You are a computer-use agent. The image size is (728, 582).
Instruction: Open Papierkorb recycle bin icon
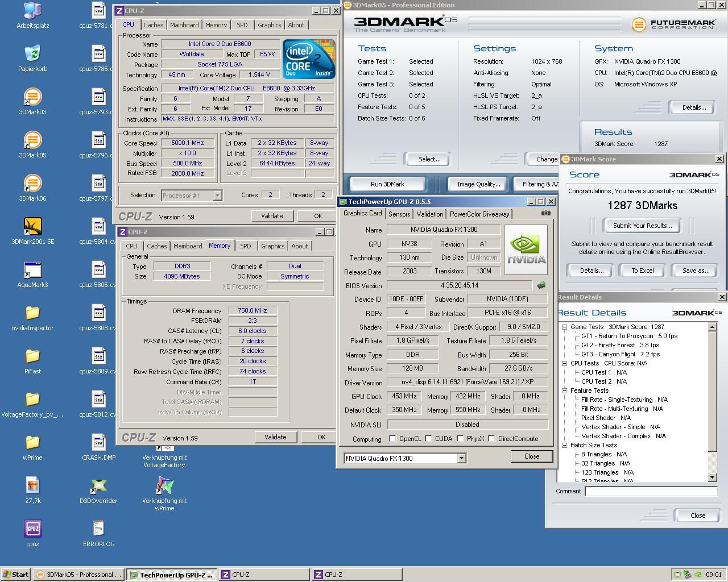[32, 59]
